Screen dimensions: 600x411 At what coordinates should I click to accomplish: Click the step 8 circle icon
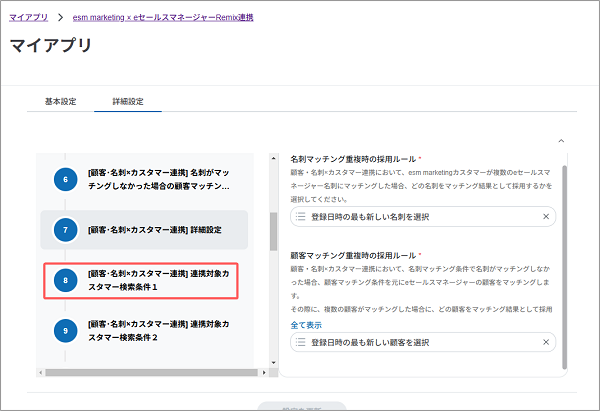click(x=64, y=281)
